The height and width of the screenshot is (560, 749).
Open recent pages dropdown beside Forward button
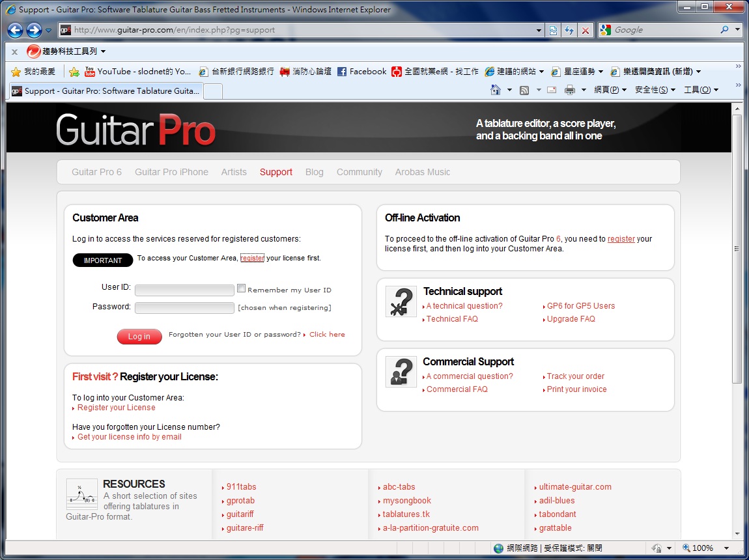tap(48, 31)
